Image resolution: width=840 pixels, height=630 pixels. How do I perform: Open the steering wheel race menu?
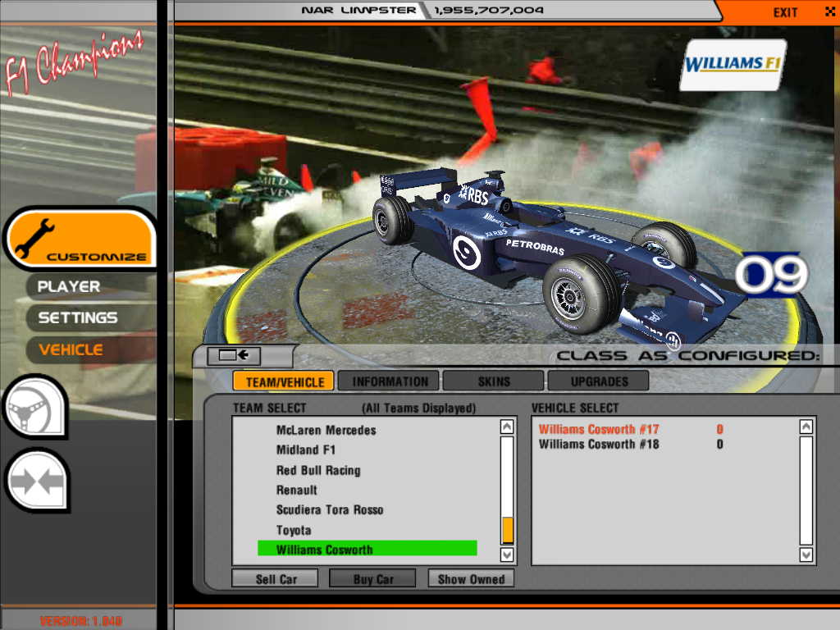pyautogui.click(x=34, y=406)
